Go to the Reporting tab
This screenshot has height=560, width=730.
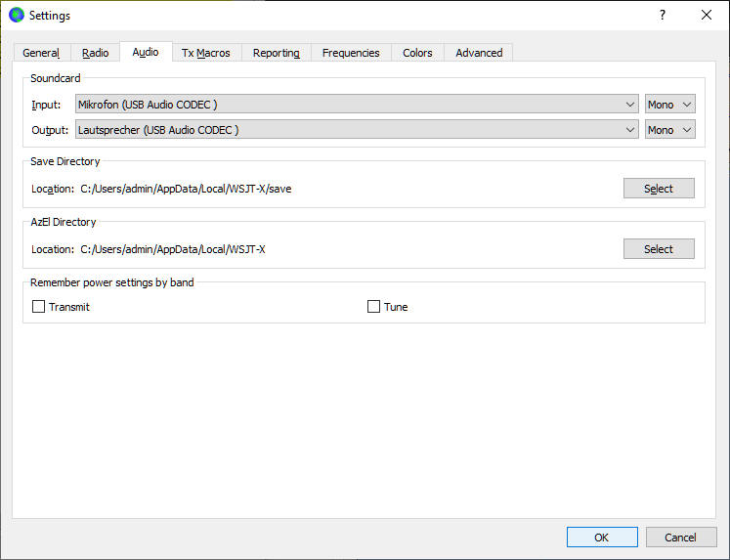click(277, 53)
